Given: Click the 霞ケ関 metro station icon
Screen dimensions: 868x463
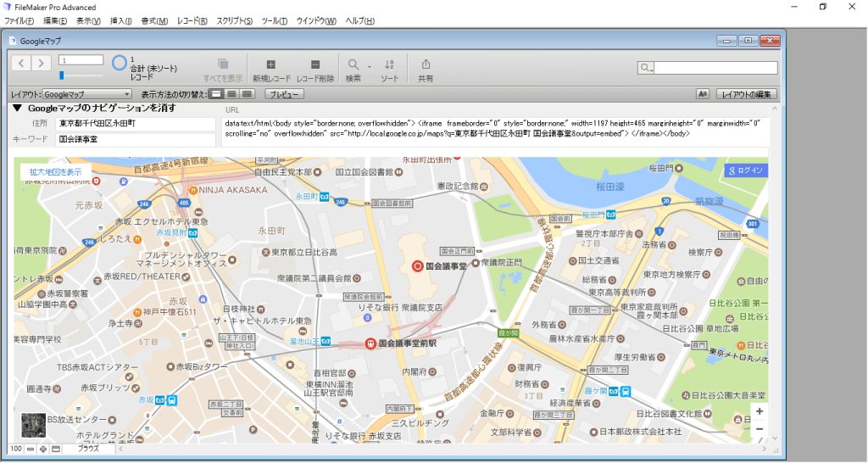Looking at the screenshot, I should [614, 392].
